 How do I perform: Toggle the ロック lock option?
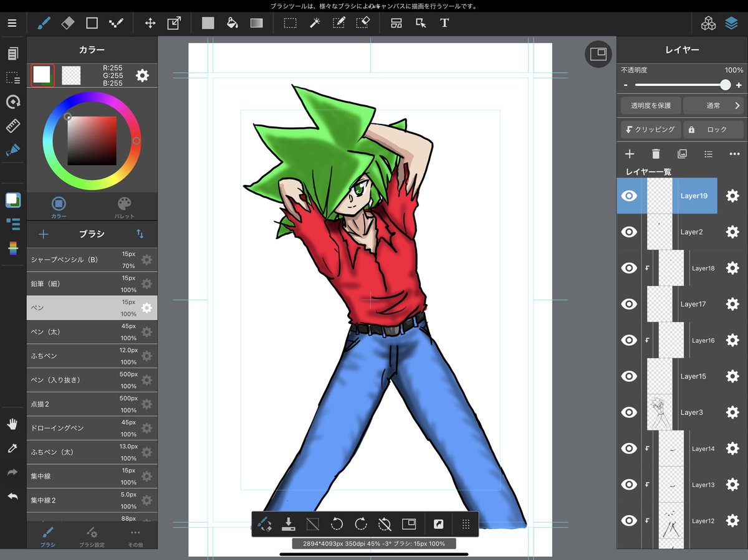713,130
